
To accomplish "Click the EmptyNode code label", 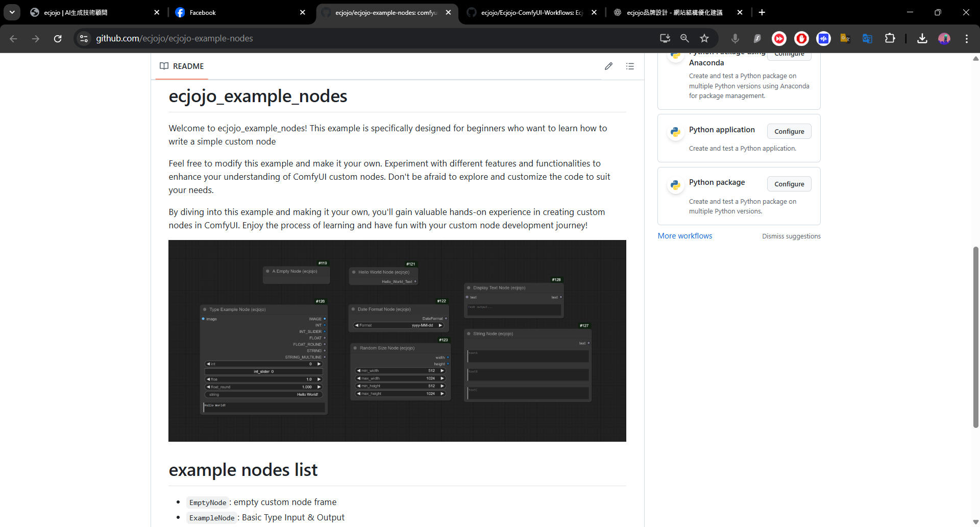I will point(207,502).
